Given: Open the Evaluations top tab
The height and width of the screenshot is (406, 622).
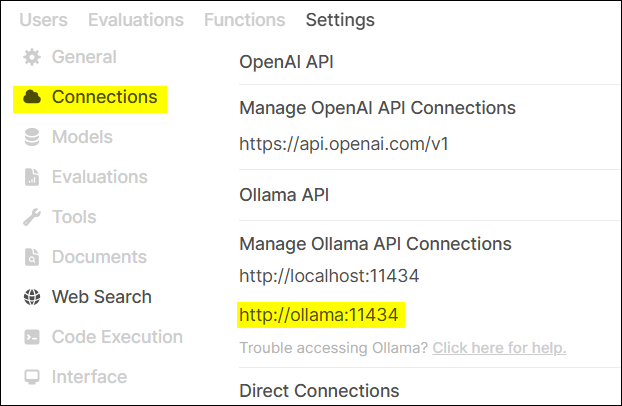Looking at the screenshot, I should click(136, 20).
